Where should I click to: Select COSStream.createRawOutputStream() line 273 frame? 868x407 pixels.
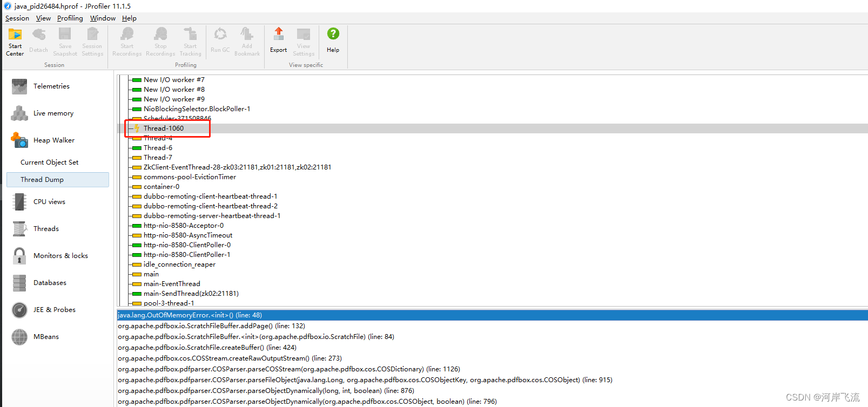click(230, 358)
